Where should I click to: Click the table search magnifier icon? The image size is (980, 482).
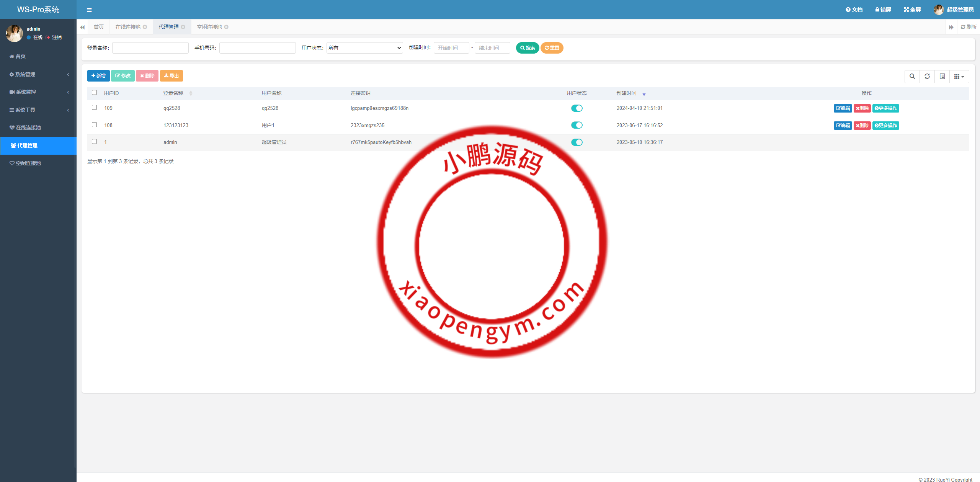pyautogui.click(x=912, y=76)
